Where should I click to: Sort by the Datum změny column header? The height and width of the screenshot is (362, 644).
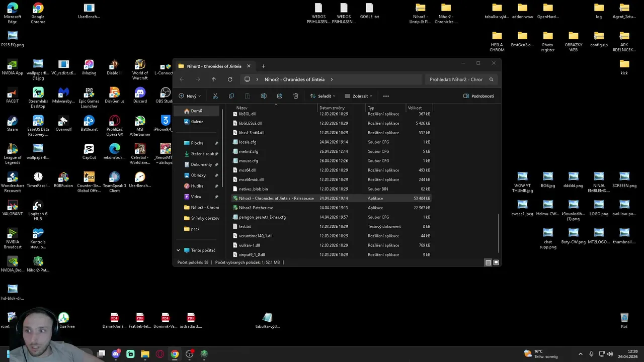[332, 108]
